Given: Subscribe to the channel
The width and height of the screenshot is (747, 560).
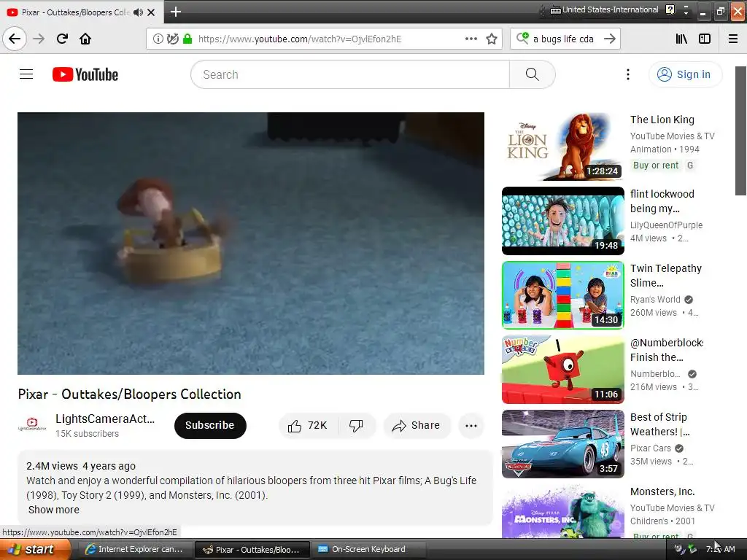Looking at the screenshot, I should (x=210, y=425).
